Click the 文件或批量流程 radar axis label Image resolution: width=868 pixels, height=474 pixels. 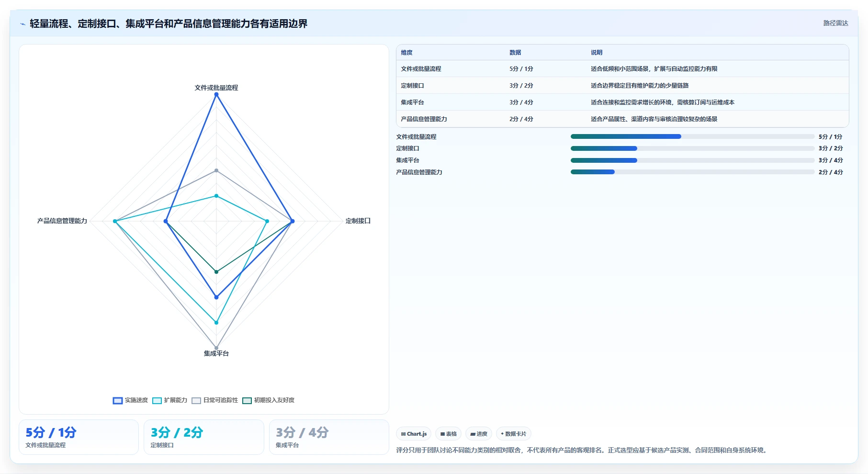click(x=216, y=88)
